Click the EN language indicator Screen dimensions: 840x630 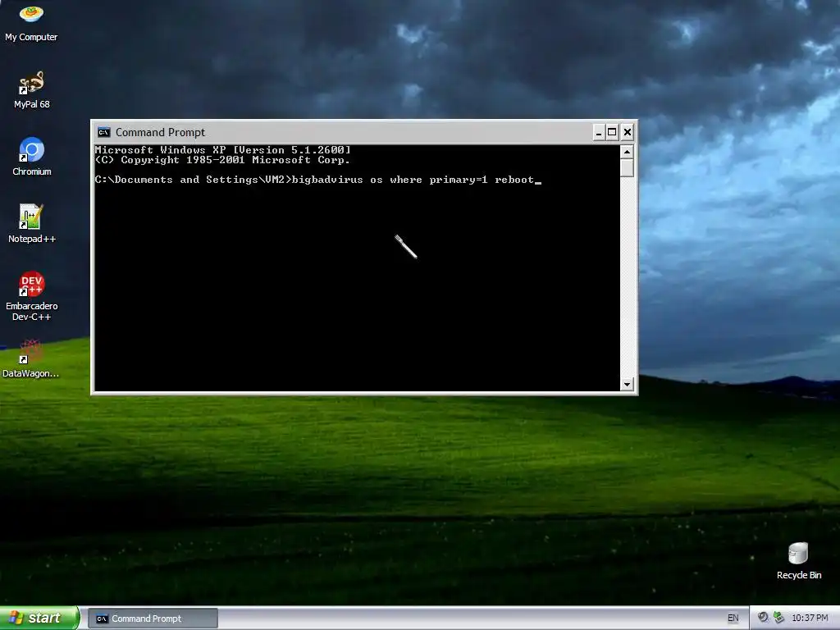[x=733, y=619]
